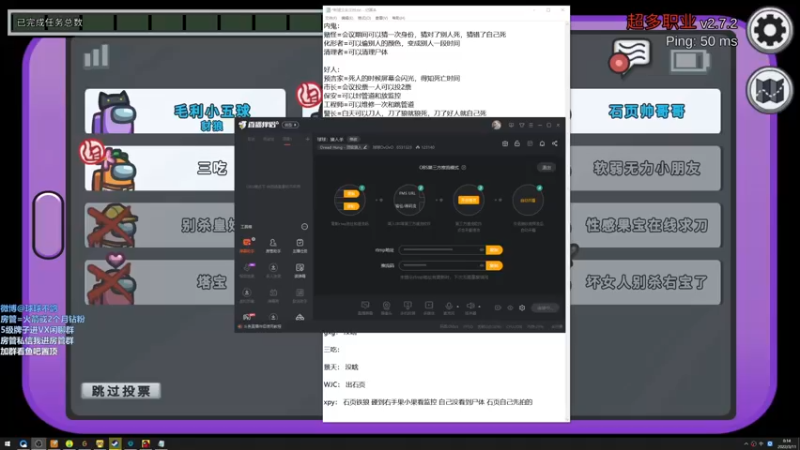Click the notification bell in the streaming app
This screenshot has height=450, width=800.
542,144
